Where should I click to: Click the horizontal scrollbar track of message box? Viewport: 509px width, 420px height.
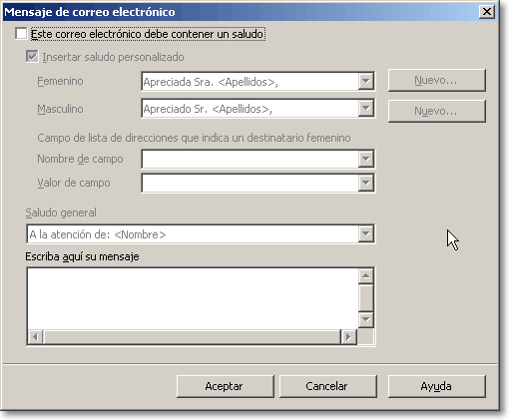192,337
